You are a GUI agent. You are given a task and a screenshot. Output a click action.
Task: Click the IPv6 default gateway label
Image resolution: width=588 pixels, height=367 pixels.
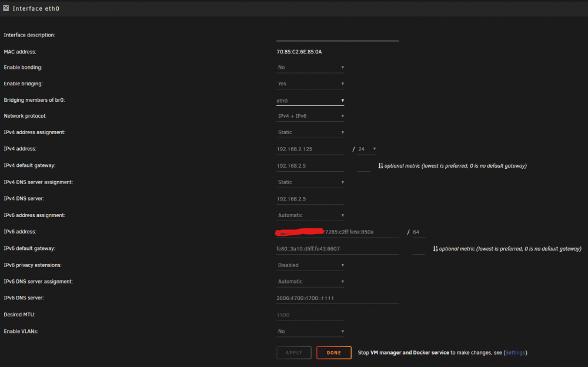click(29, 248)
